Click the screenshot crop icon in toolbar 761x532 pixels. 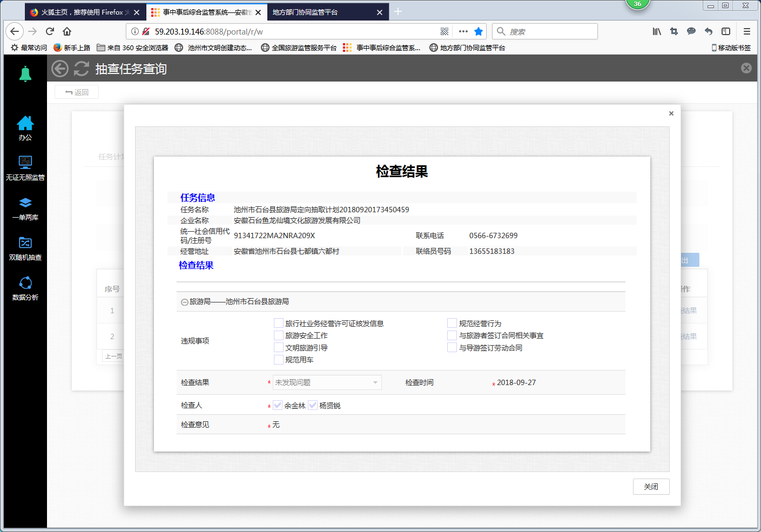[674, 31]
